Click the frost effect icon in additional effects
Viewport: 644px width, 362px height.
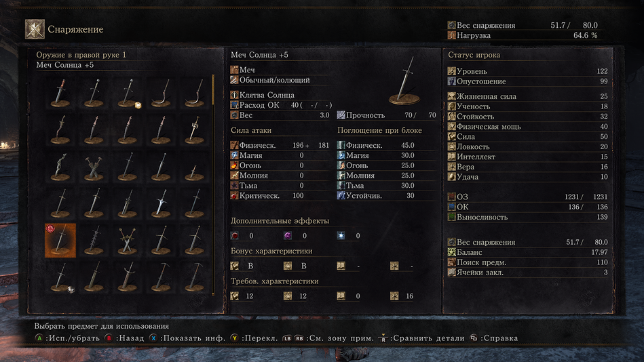(341, 236)
